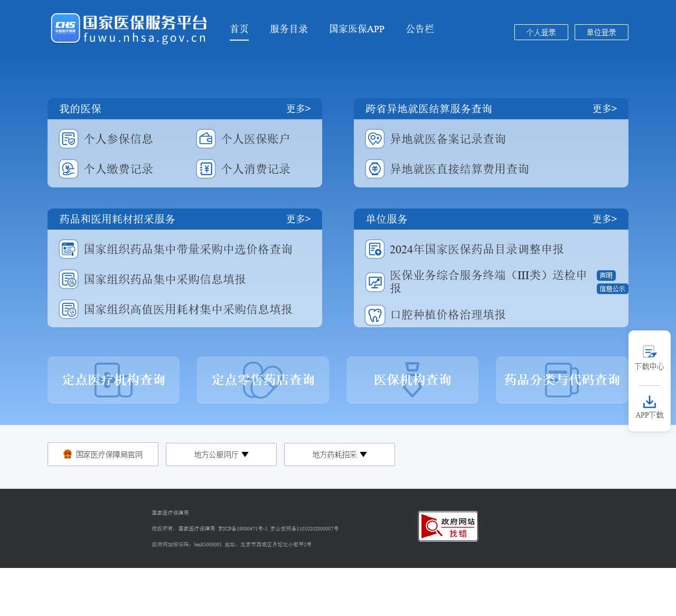Viewport: 676px width, 616px height.
Task: Click the APP download icon
Action: pos(649,402)
